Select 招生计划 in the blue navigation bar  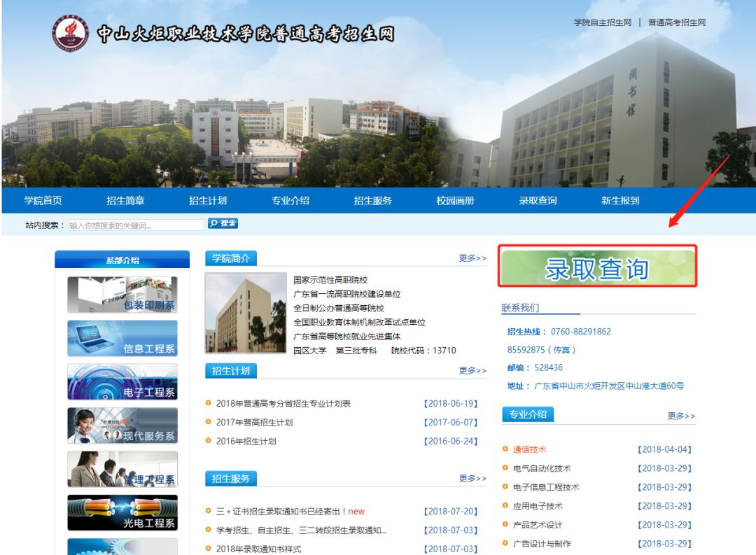(x=208, y=201)
